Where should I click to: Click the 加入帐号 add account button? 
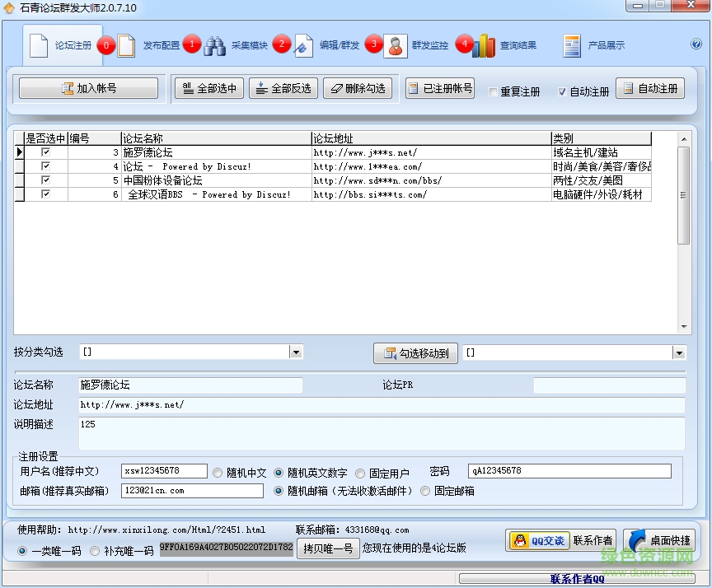(x=87, y=87)
